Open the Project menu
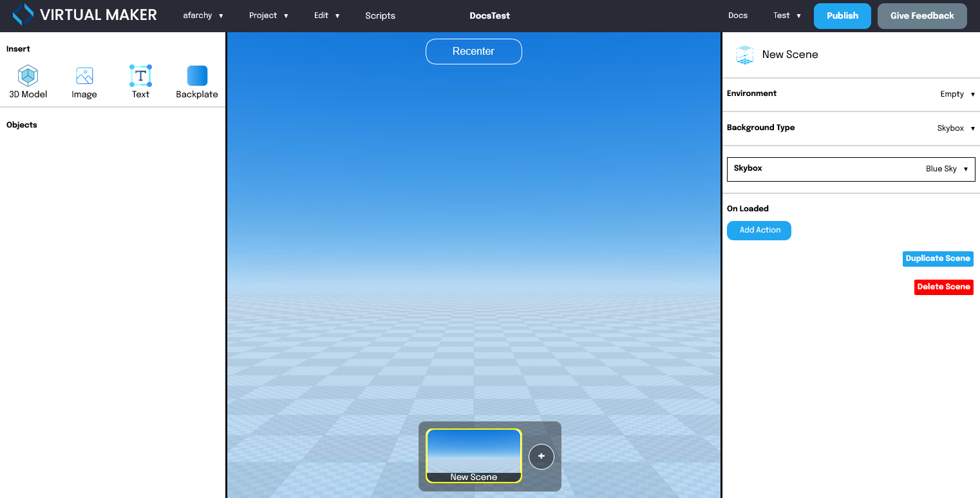This screenshot has height=498, width=980. pyautogui.click(x=269, y=15)
